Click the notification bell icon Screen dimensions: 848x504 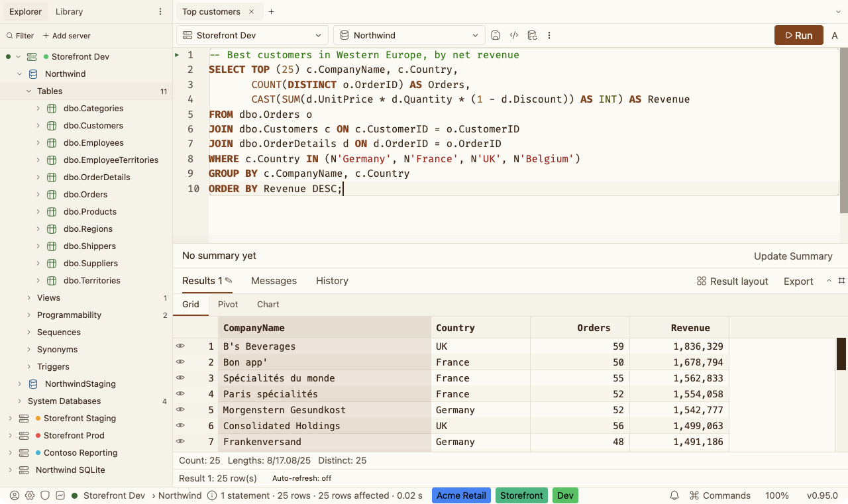tap(674, 495)
